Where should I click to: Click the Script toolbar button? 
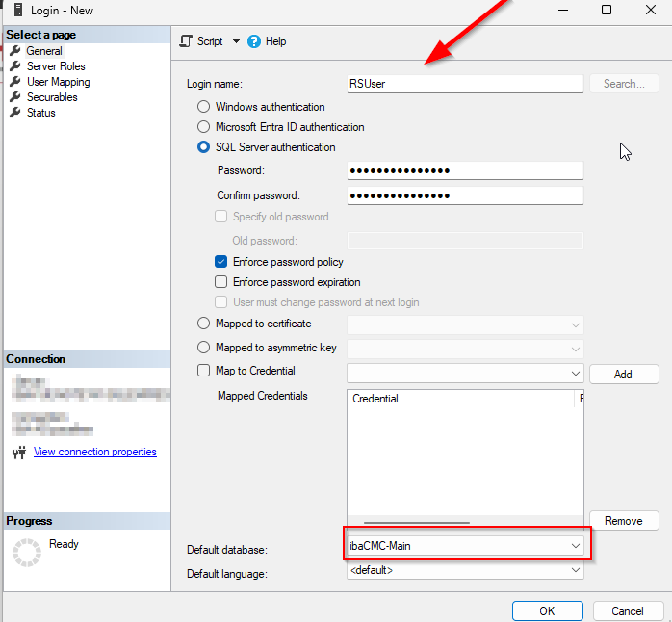(x=201, y=41)
